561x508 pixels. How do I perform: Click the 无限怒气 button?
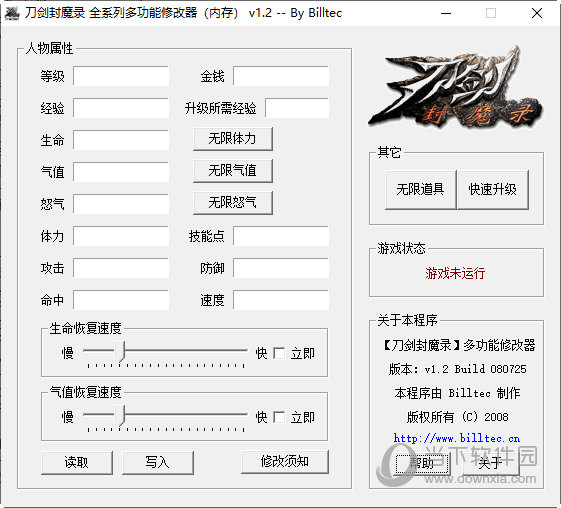tap(233, 203)
